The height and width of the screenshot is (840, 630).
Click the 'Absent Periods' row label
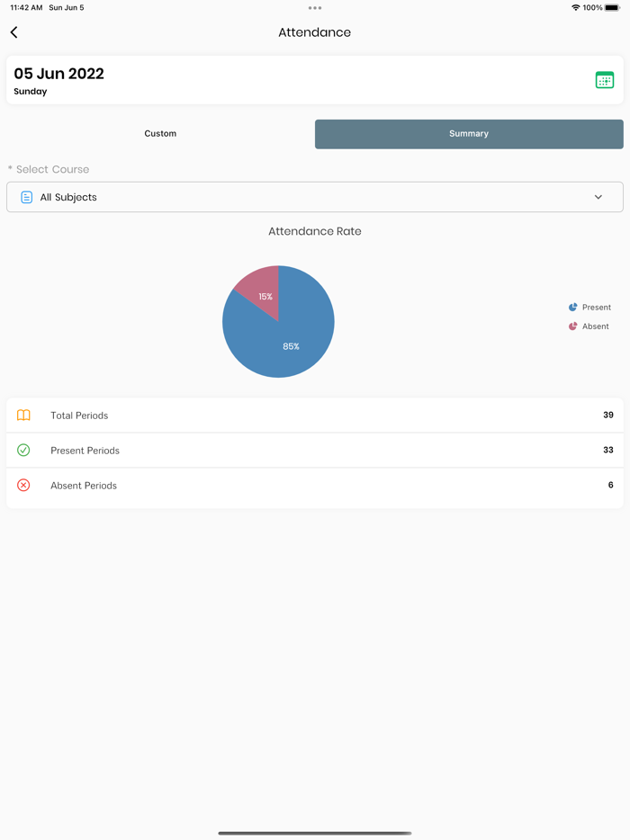pos(84,486)
